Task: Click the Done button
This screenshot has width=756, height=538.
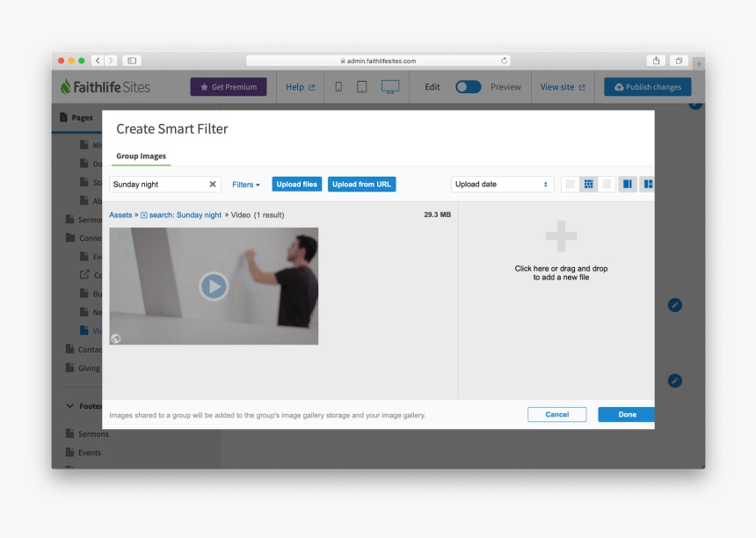Action: pos(627,414)
